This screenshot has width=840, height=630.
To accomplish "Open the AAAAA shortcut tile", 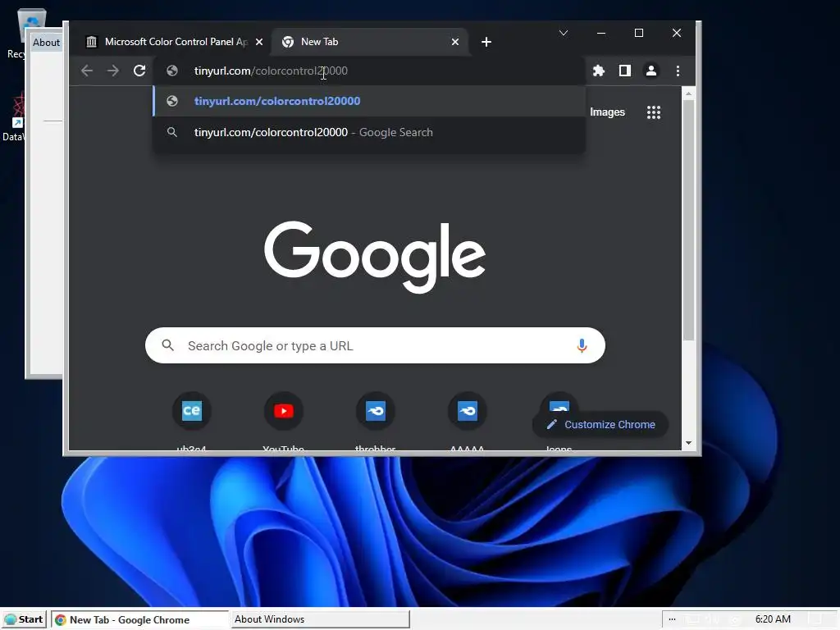I will click(467, 411).
